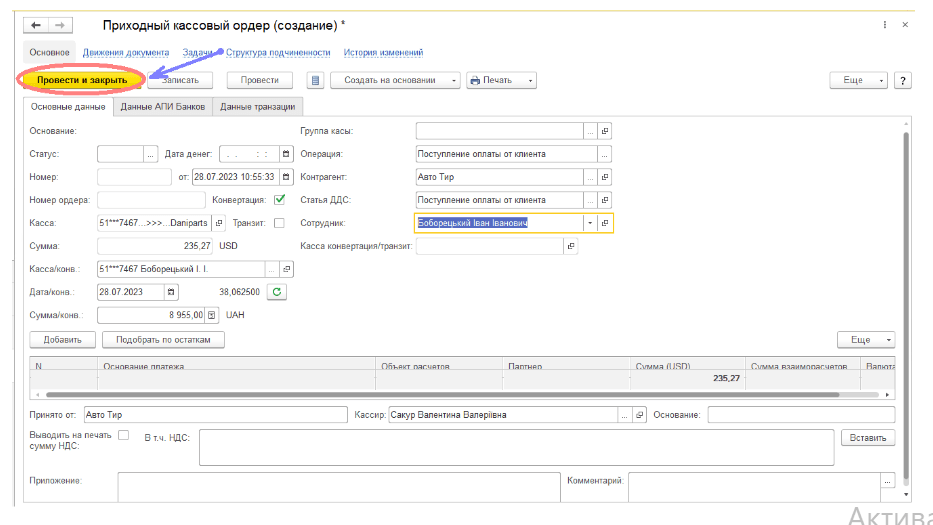Image resolution: width=933 pixels, height=525 pixels.
Task: Expand the Создать на основании dropdown
Action: coord(453,80)
